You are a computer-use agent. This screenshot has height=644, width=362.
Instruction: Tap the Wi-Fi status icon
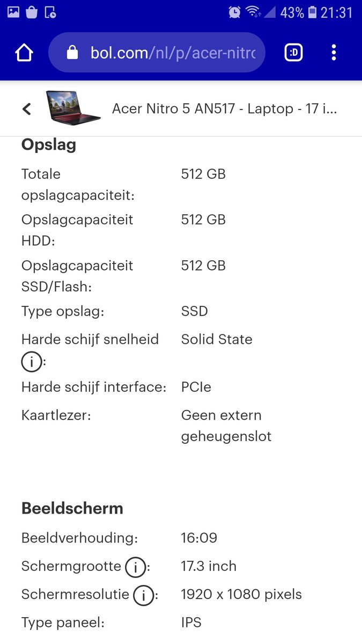pos(253,12)
